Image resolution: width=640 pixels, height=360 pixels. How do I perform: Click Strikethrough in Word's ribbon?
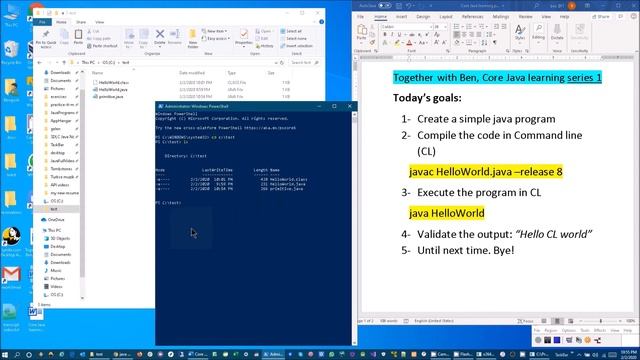(x=412, y=35)
